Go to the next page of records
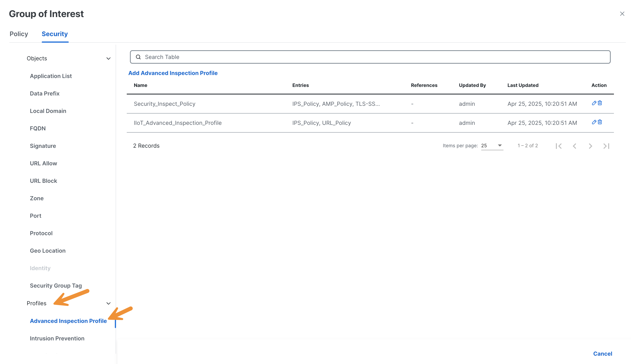 tap(590, 146)
